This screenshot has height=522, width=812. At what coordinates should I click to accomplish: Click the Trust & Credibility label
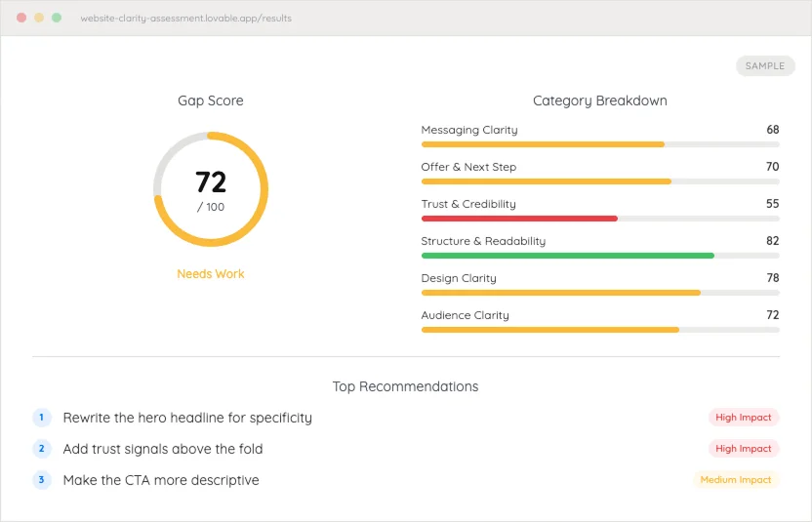(x=468, y=204)
